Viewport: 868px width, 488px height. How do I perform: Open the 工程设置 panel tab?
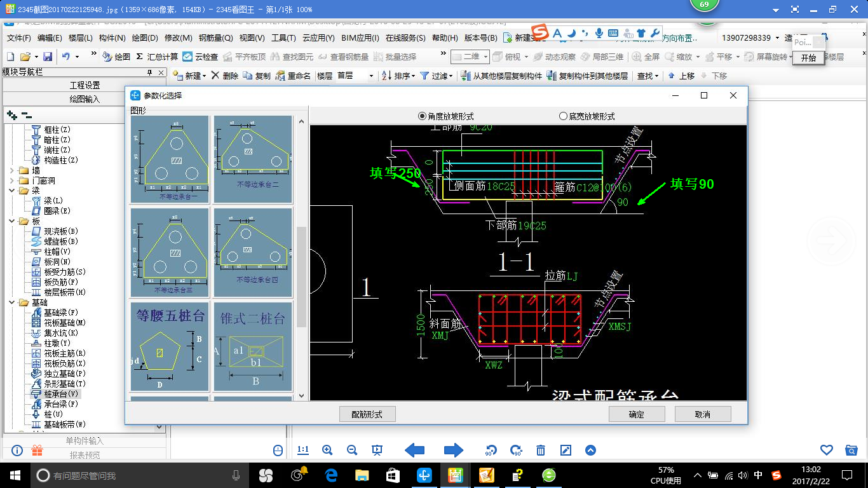pos(85,85)
